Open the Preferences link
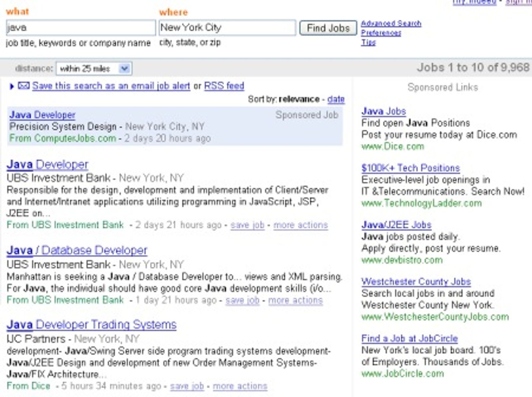This screenshot has width=532, height=397. coord(381,33)
